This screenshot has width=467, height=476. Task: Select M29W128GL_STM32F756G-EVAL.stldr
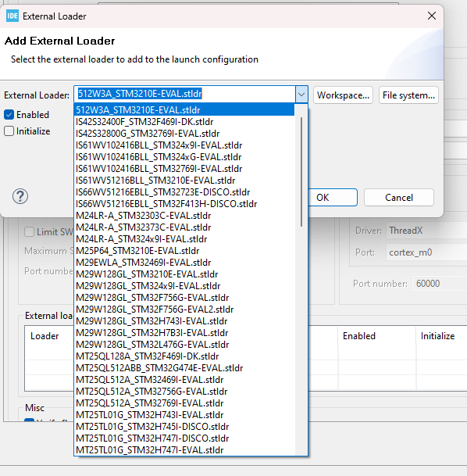[184, 298]
